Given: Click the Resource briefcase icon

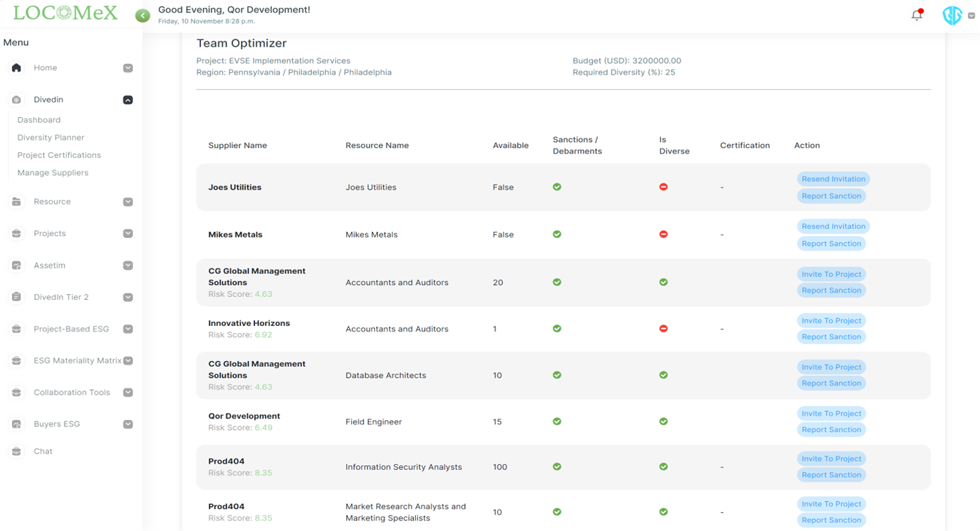Looking at the screenshot, I should [x=15, y=202].
